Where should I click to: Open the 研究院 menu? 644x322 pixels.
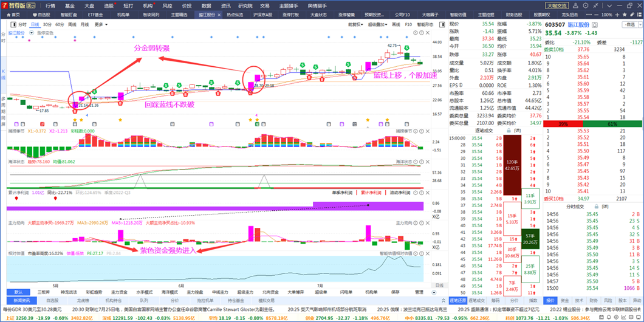[x=245, y=5]
